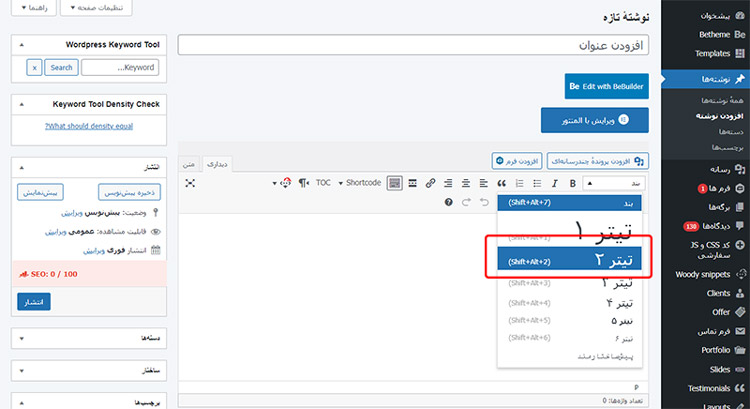Select تیتر ۴ heading option (Shift+Alt+4)
This screenshot has width=750, height=409.
569,303
